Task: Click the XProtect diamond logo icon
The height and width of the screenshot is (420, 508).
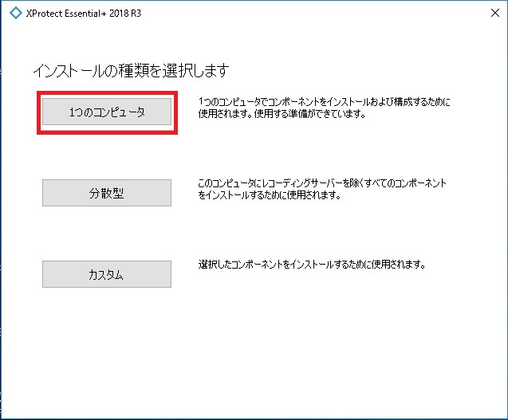Action: coord(16,13)
